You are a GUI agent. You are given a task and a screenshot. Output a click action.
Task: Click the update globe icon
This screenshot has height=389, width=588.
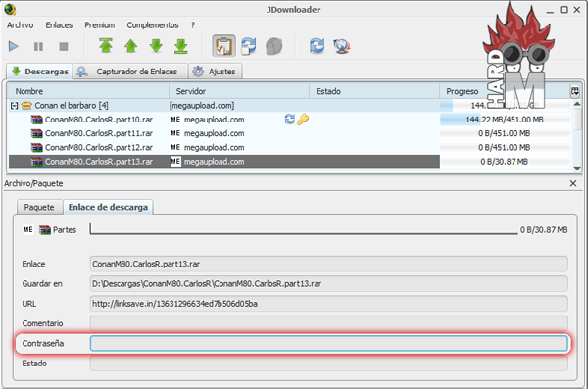coord(342,46)
